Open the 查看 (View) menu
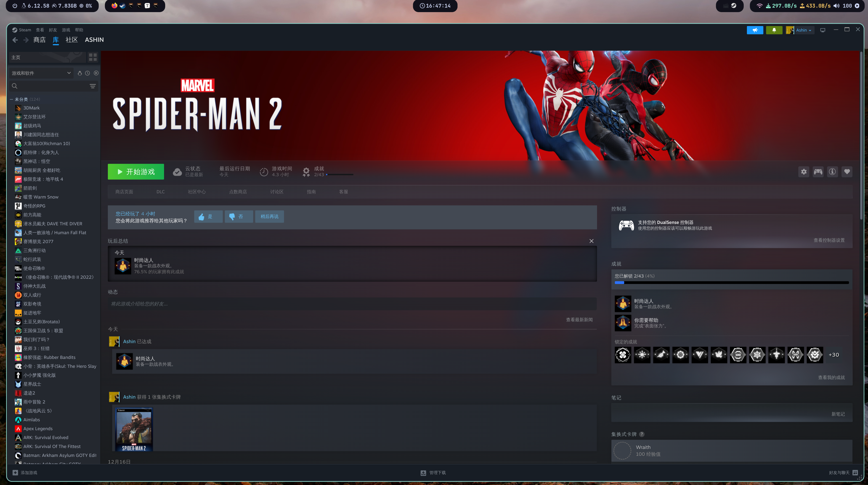The height and width of the screenshot is (485, 868). point(40,30)
